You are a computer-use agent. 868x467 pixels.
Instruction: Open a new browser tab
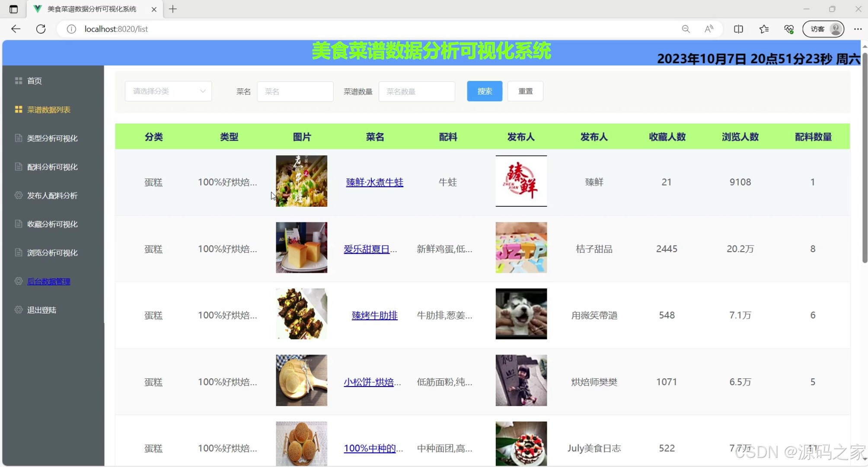[x=173, y=9]
